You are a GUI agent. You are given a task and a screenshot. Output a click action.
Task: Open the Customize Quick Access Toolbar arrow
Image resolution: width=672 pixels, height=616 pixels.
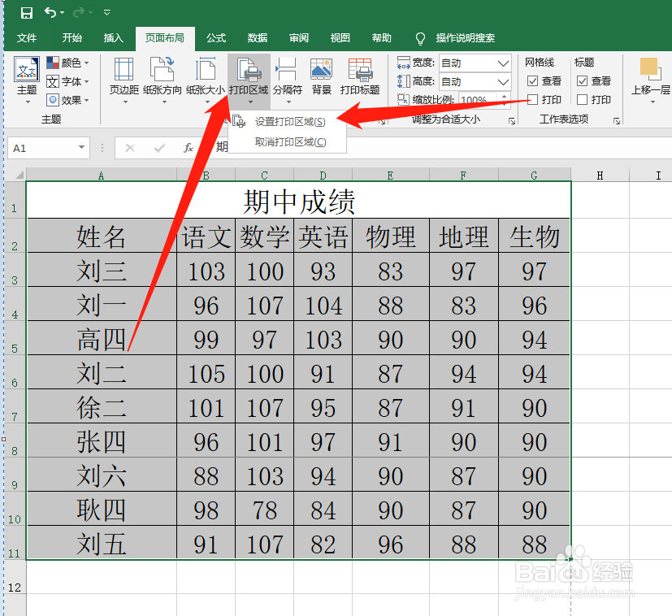pyautogui.click(x=107, y=13)
